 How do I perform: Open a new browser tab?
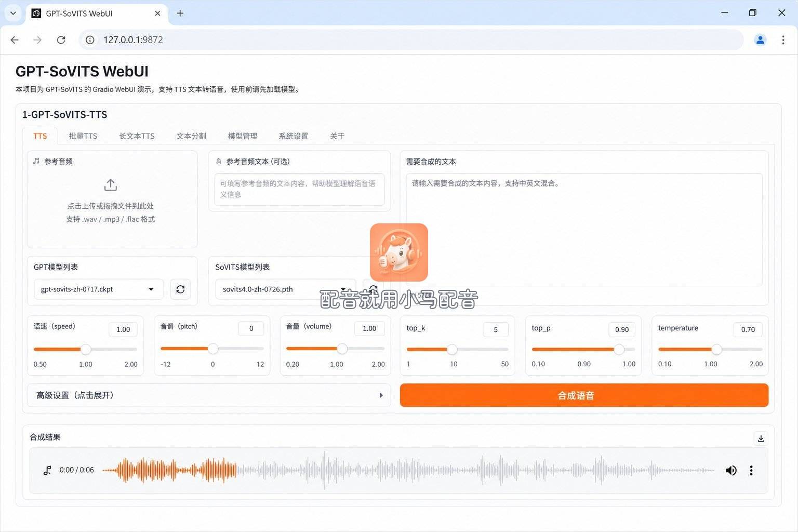(x=180, y=14)
